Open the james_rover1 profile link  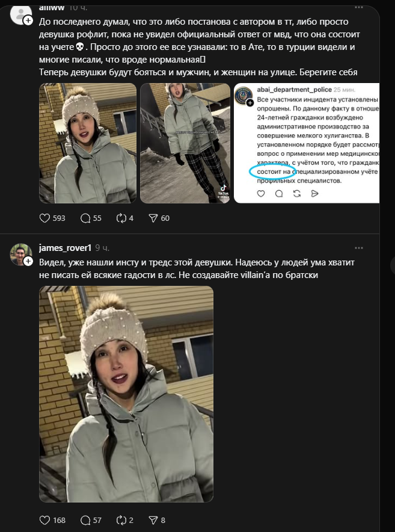point(65,248)
